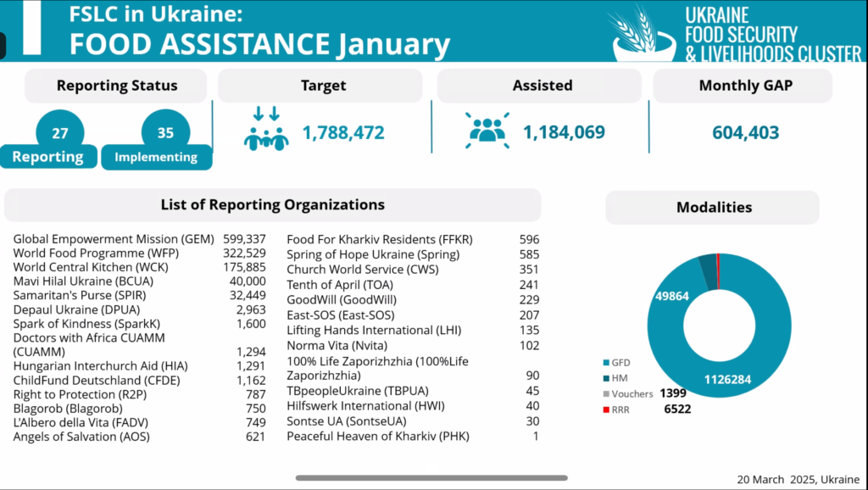Screen dimensions: 868x490
Task: Select World Central Kitchen (WCK) row name
Action: (x=91, y=267)
